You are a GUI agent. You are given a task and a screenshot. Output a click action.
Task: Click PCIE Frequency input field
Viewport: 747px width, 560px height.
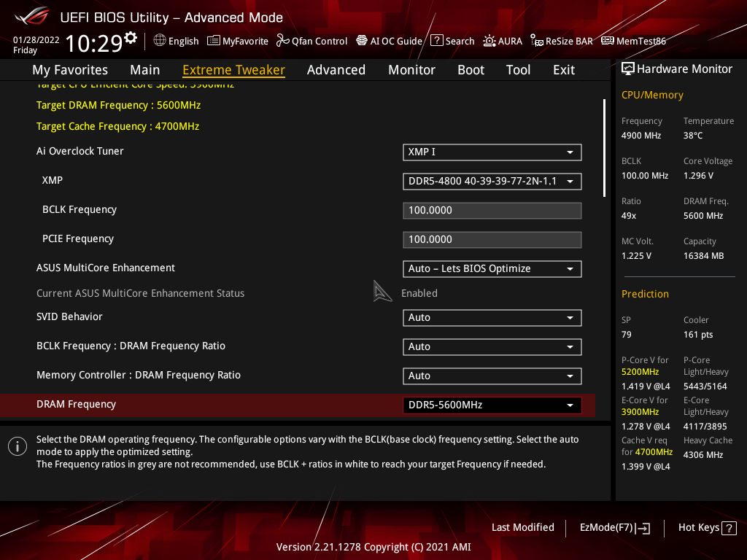click(492, 239)
